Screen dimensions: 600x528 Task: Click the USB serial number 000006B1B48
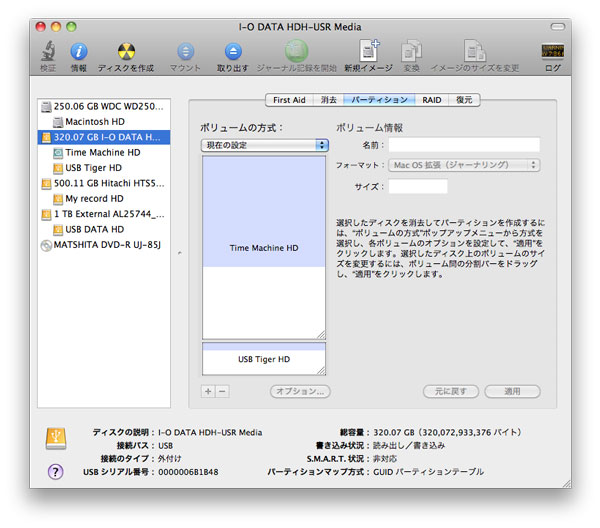click(188, 472)
